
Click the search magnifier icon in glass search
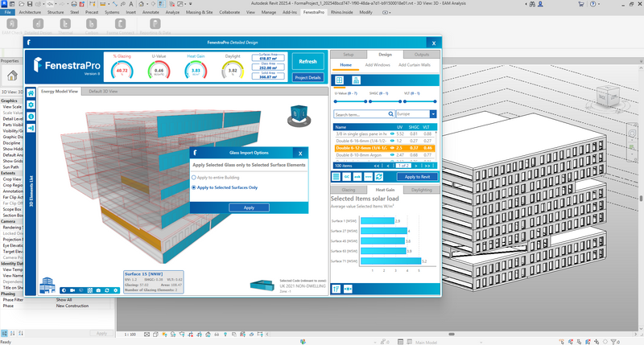(391, 114)
